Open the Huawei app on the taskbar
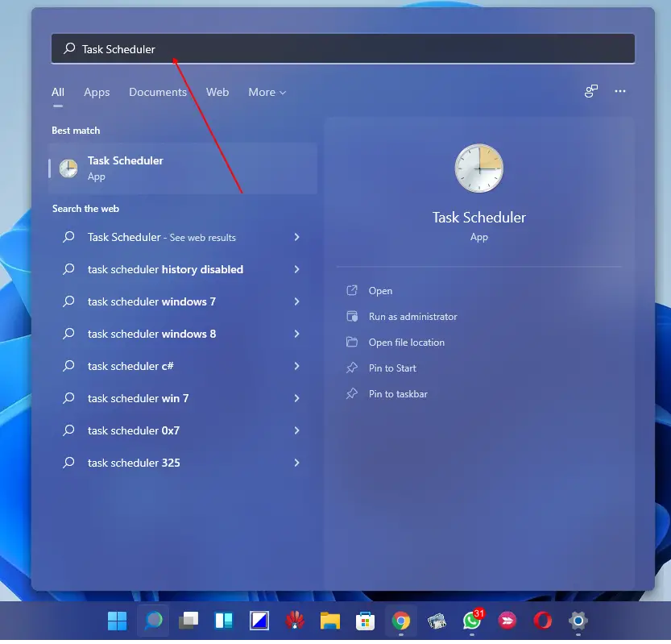The height and width of the screenshot is (644, 671). coord(295,621)
